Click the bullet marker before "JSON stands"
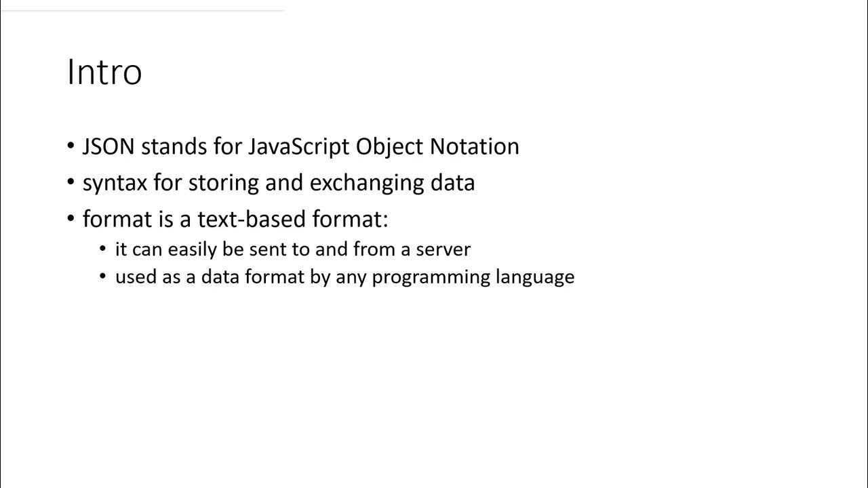The width and height of the screenshot is (868, 488). pos(71,146)
